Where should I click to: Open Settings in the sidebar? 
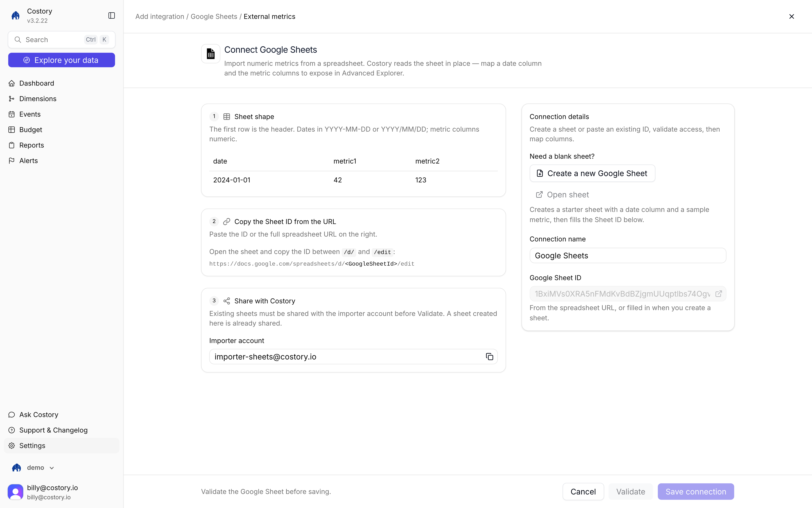click(x=62, y=445)
